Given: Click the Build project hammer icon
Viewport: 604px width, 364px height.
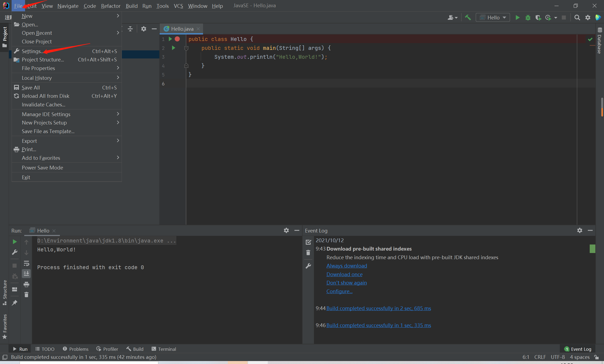Looking at the screenshot, I should 468,18.
